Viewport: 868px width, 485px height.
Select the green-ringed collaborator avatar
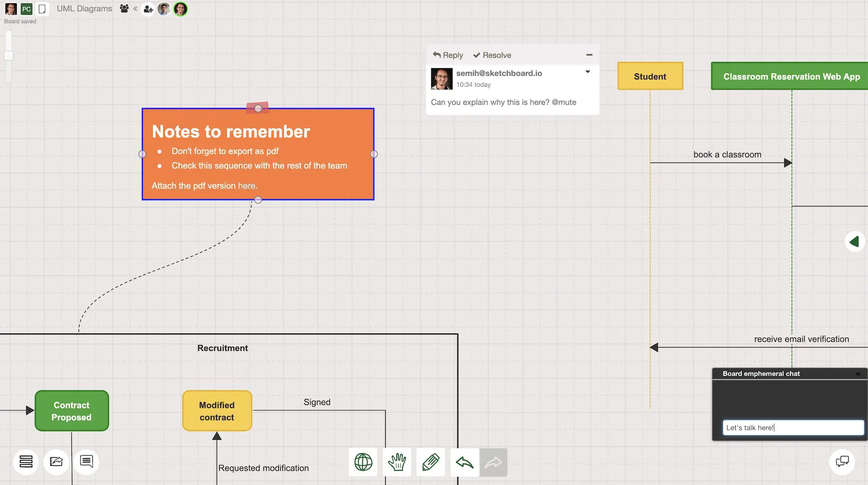(x=180, y=9)
